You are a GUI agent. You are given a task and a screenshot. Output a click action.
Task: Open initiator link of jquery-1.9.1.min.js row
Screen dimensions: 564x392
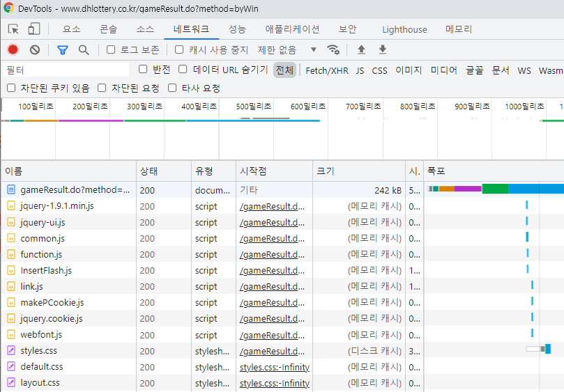click(272, 206)
